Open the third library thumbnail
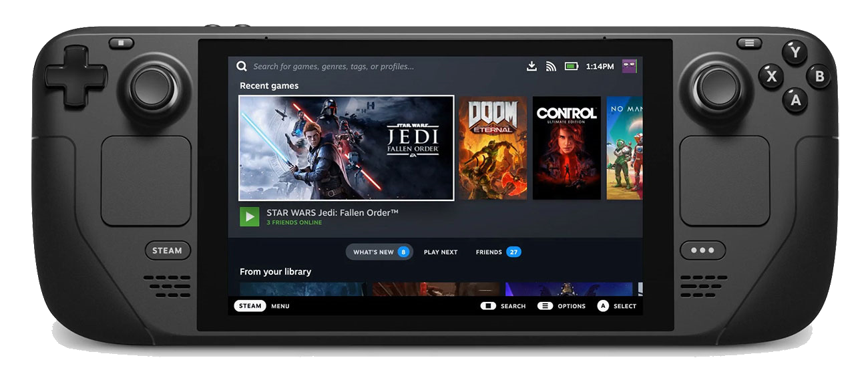Viewport: 868px width, 372px height. (x=569, y=289)
